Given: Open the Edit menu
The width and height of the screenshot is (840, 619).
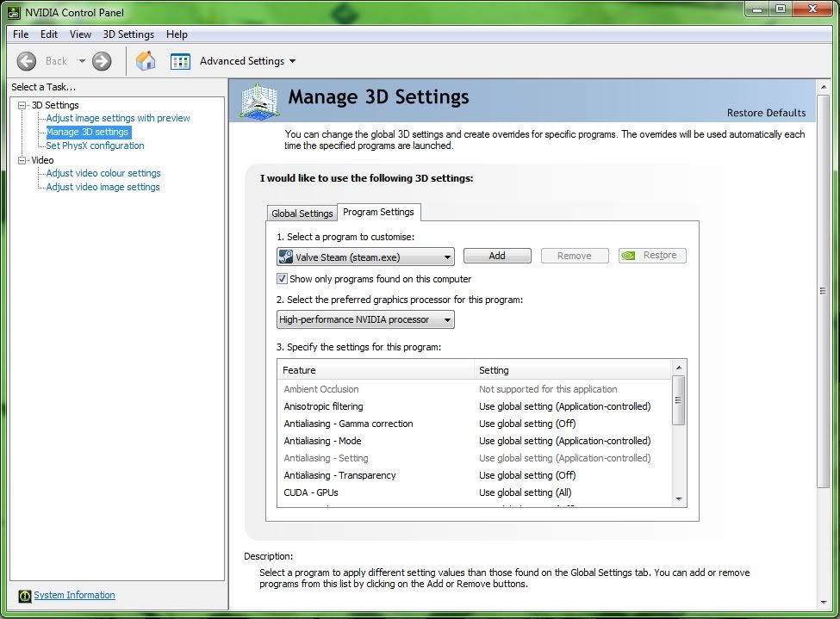Looking at the screenshot, I should [49, 34].
